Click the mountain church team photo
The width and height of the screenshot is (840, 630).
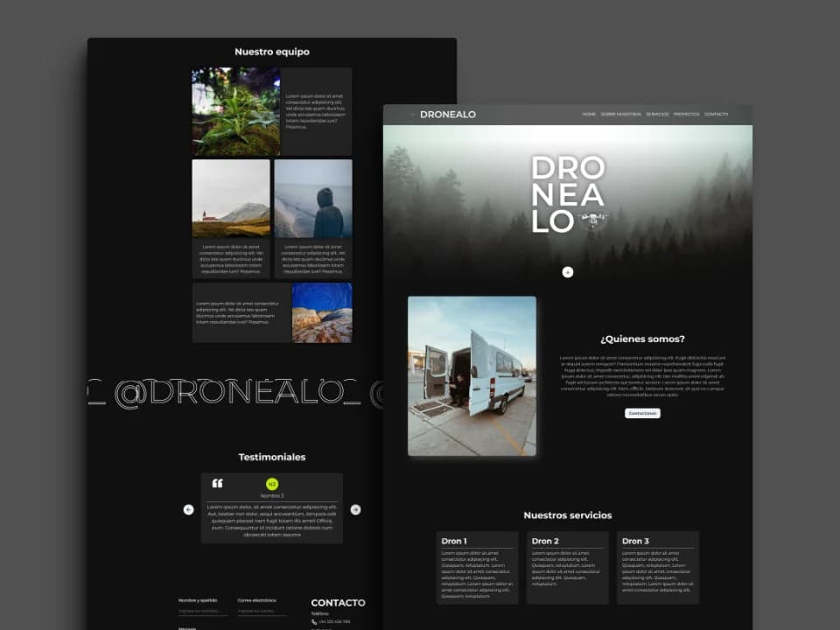(231, 199)
